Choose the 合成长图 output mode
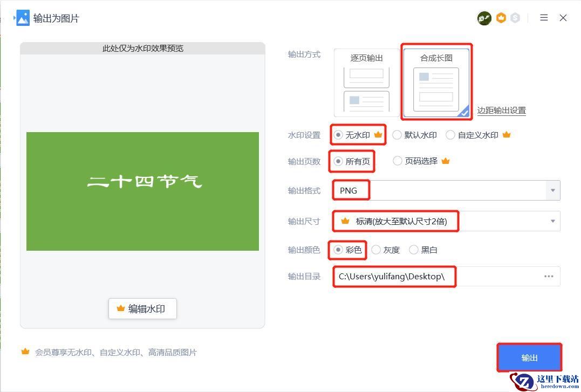 436,82
